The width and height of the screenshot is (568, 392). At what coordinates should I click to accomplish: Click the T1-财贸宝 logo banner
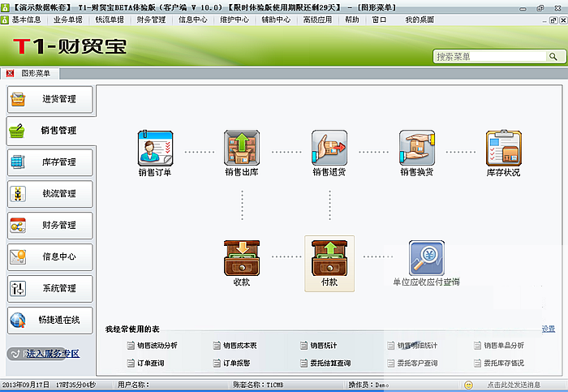70,46
